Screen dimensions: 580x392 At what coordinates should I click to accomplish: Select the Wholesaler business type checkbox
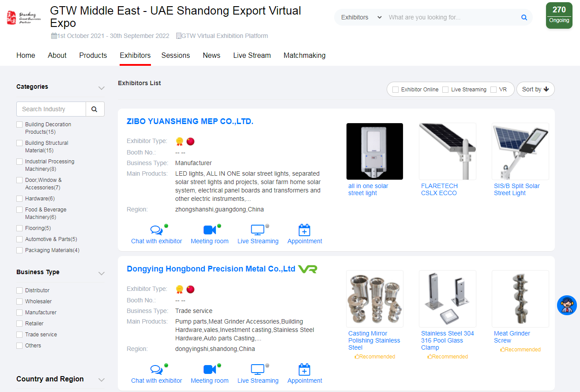[19, 302]
